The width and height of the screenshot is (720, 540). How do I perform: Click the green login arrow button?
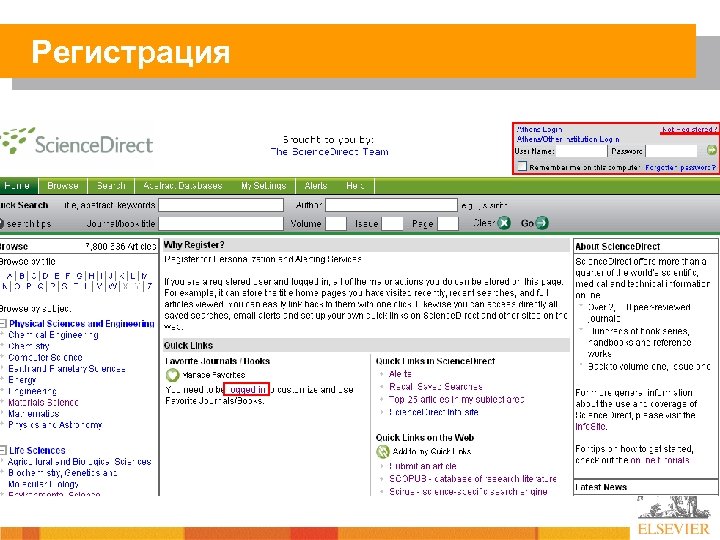[x=711, y=150]
